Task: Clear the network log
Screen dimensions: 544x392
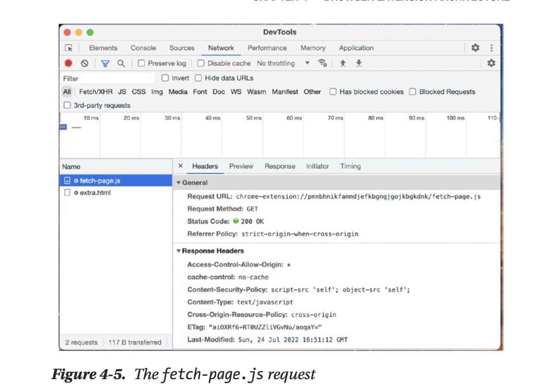Action: click(84, 63)
